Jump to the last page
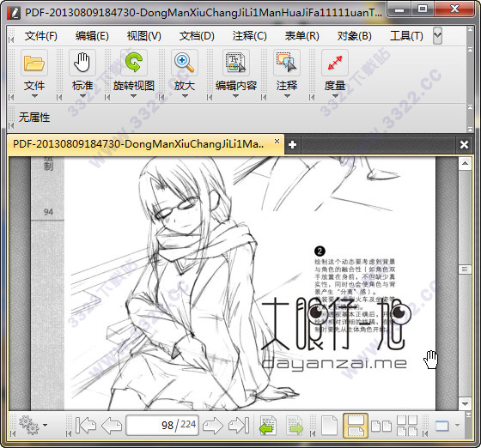The height and width of the screenshot is (448, 481). [239, 425]
